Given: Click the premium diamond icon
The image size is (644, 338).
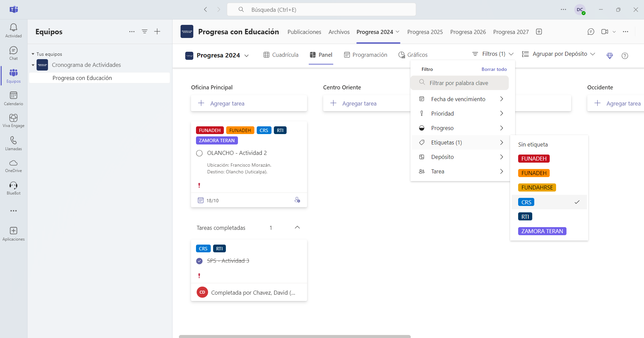Looking at the screenshot, I should [610, 56].
